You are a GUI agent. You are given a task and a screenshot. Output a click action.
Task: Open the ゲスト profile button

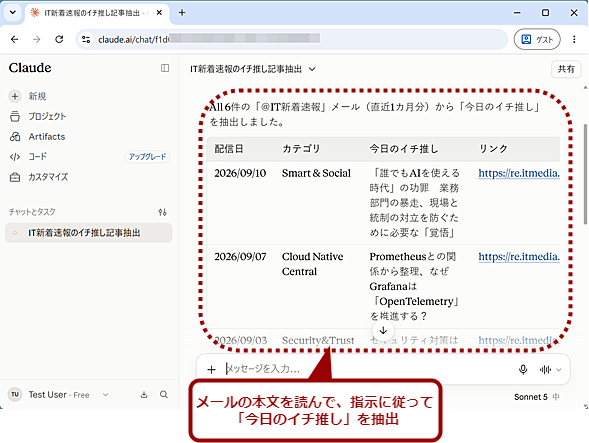tap(537, 39)
